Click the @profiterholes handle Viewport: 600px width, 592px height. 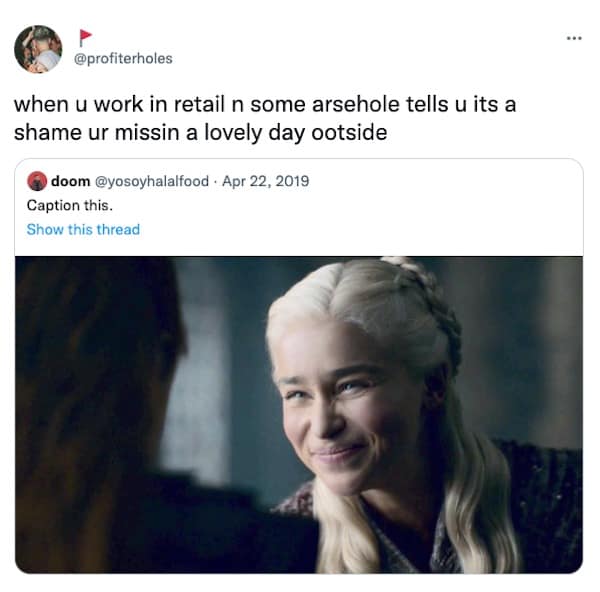[x=123, y=59]
